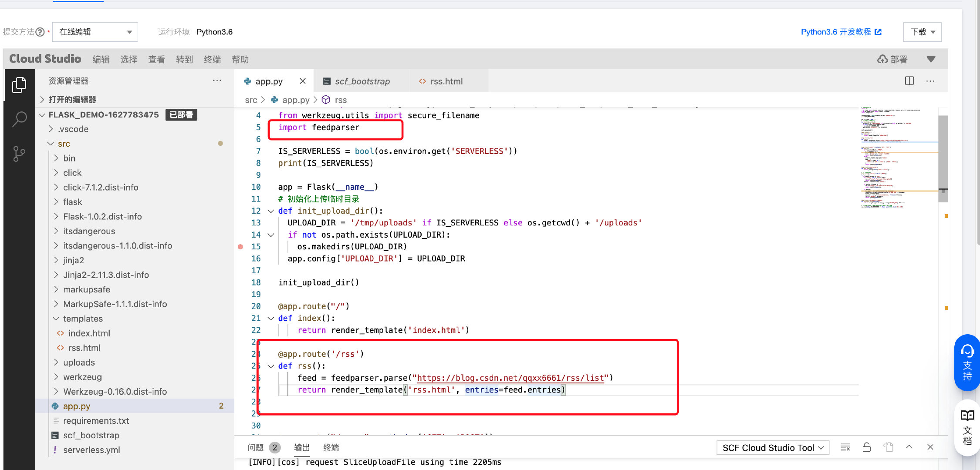Open the 终端 menu in menu bar

point(212,59)
